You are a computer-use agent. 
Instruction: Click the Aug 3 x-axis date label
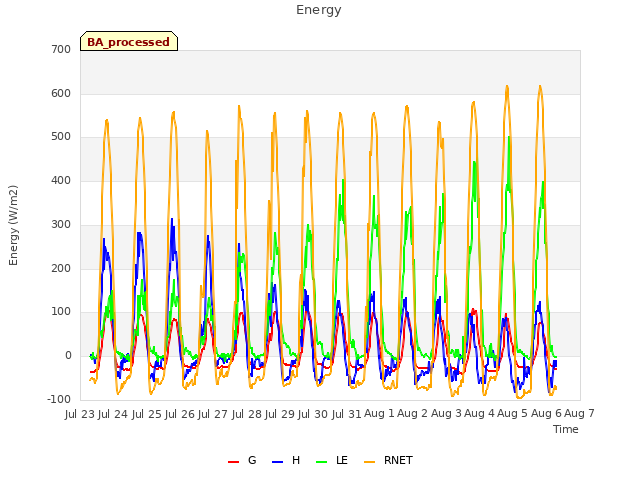tap(446, 413)
